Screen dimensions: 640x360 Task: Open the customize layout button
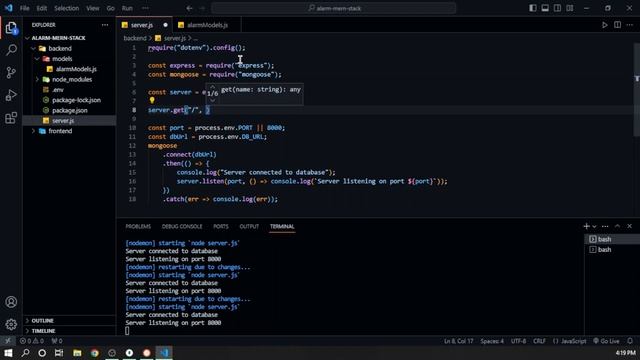[x=570, y=8]
